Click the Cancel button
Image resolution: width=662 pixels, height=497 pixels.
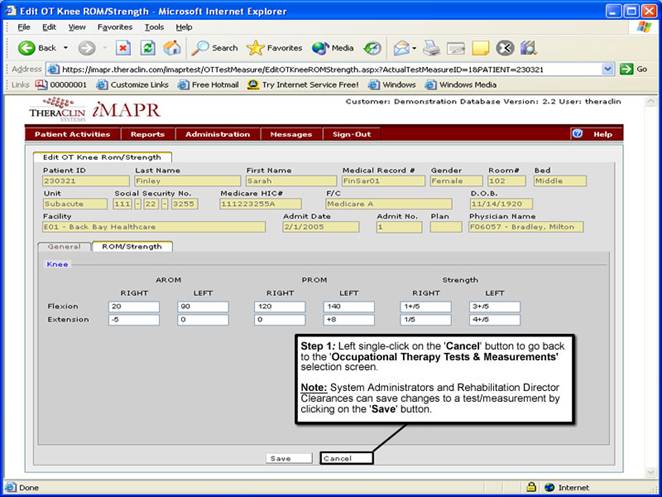point(346,458)
